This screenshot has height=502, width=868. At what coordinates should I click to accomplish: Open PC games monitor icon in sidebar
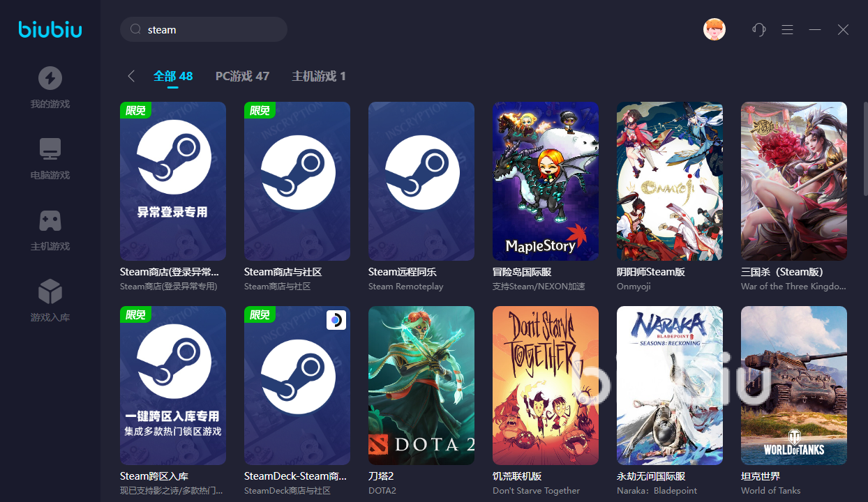tap(50, 149)
